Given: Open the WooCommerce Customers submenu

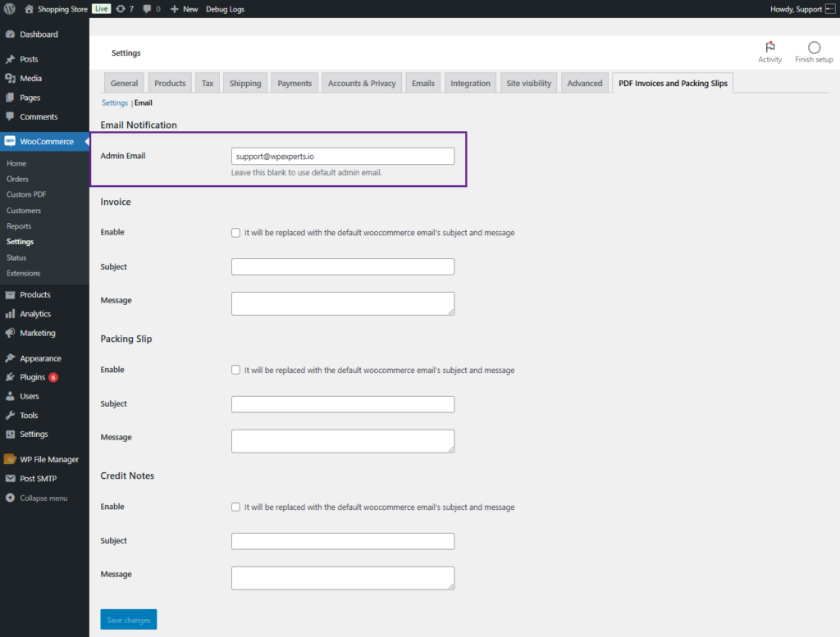Looking at the screenshot, I should pyautogui.click(x=24, y=211).
